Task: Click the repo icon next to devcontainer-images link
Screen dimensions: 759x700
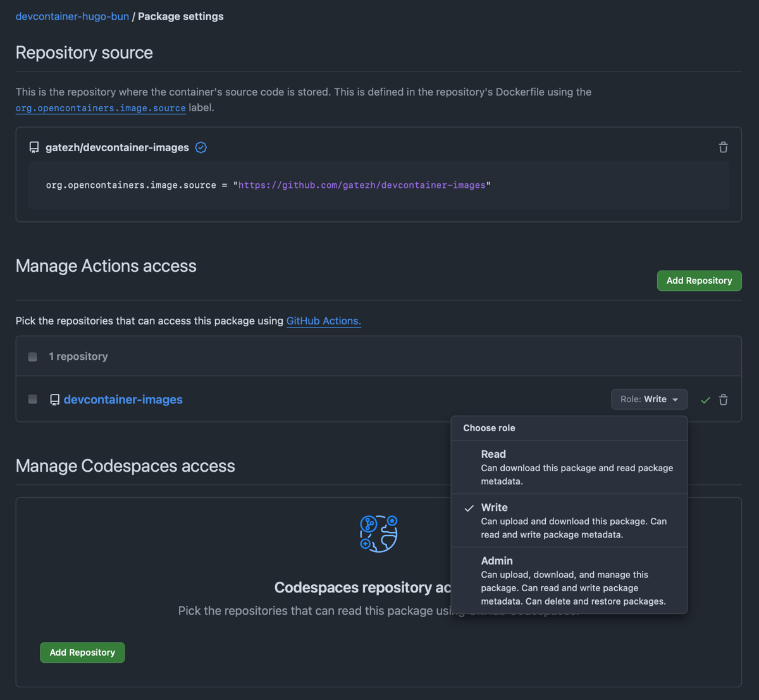Action: pyautogui.click(x=55, y=400)
